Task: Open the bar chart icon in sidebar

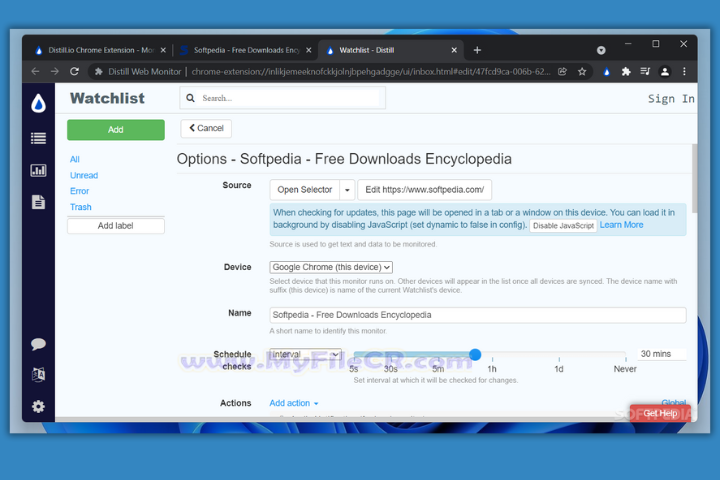Action: 39,170
